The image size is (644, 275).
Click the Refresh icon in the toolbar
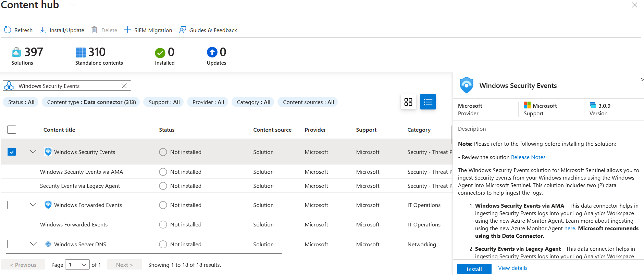tap(8, 30)
